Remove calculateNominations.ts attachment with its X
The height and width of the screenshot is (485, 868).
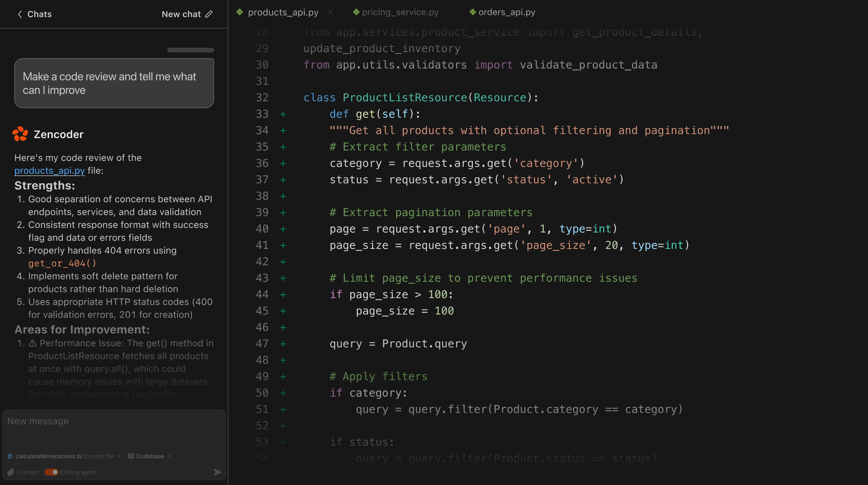(119, 456)
